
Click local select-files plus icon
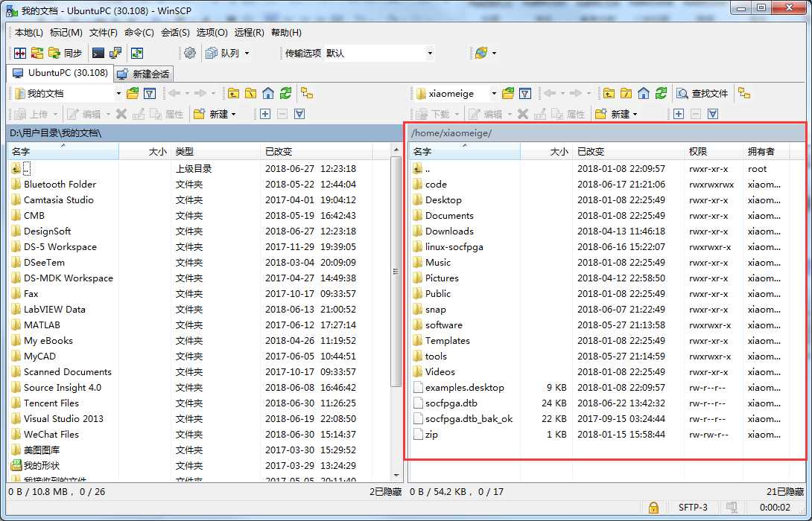264,114
